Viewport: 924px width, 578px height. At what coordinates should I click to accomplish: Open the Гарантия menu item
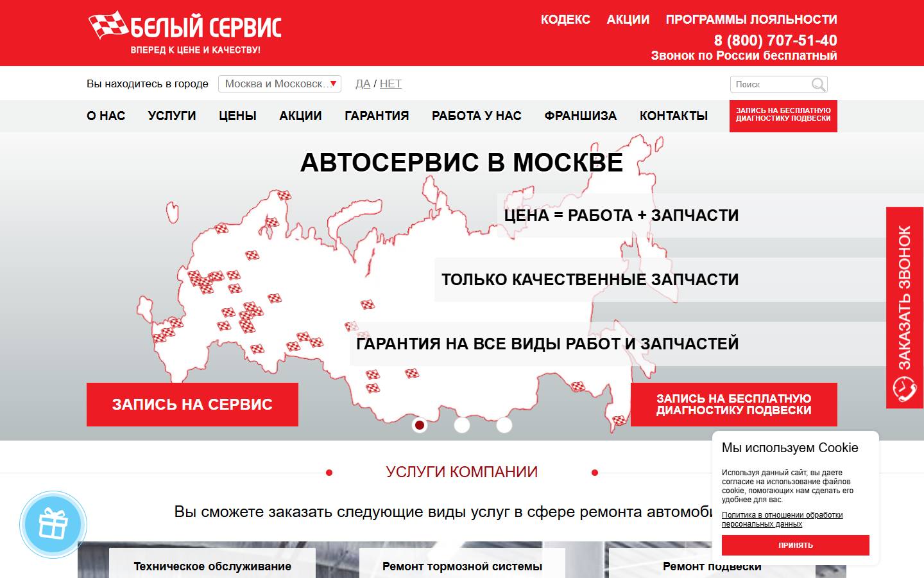pos(377,116)
